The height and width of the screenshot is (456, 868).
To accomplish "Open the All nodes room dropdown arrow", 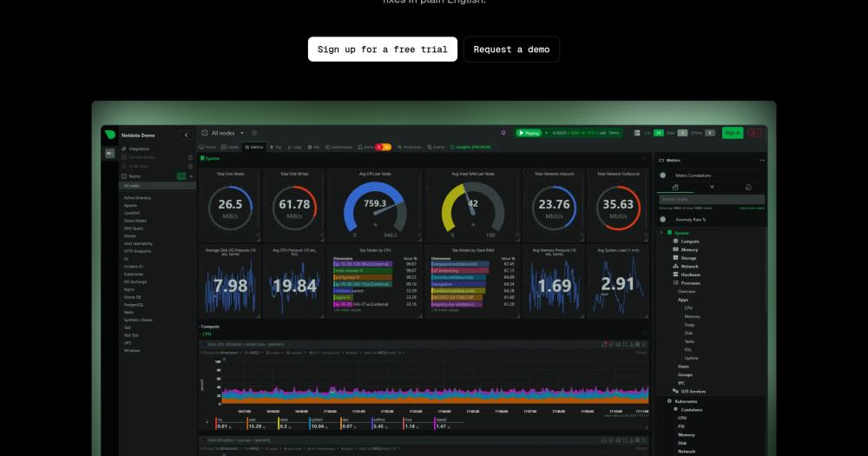I will coord(242,134).
